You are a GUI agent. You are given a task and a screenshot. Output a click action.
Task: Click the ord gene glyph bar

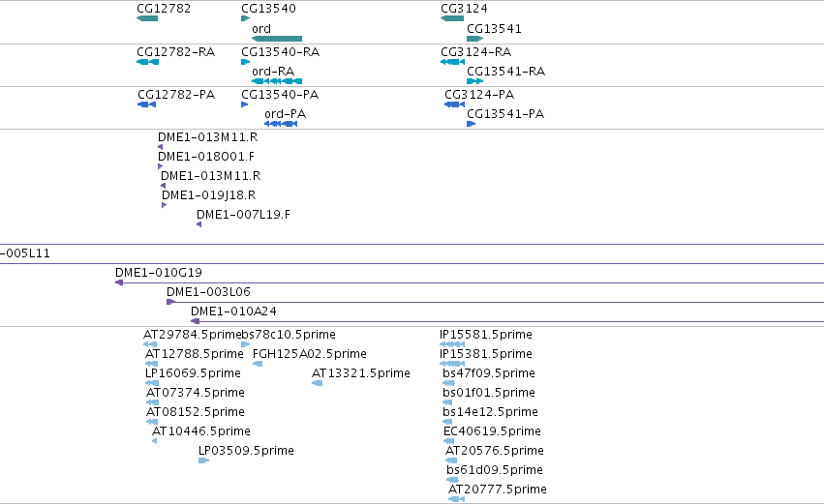tap(277, 39)
